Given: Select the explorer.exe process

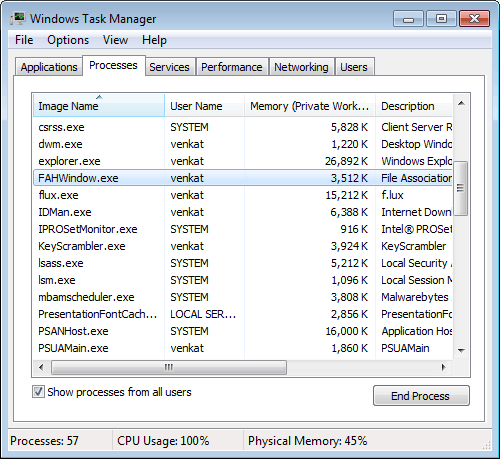Looking at the screenshot, I should (243, 161).
